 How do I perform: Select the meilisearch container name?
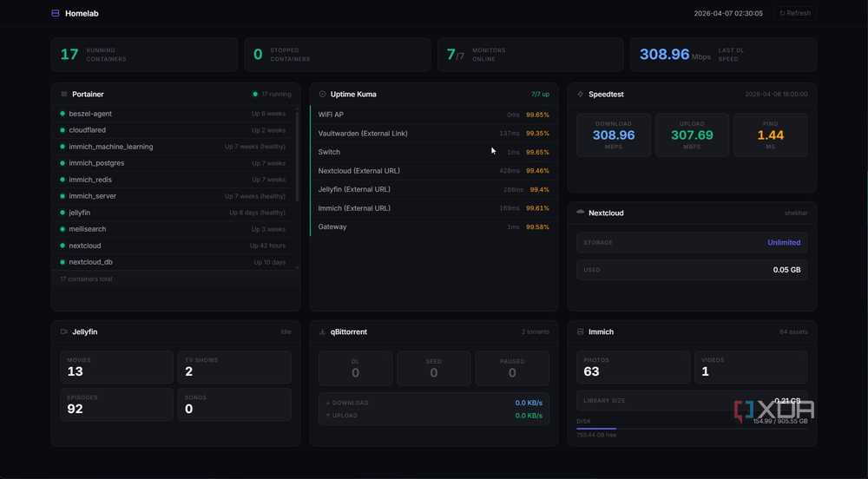(x=88, y=229)
